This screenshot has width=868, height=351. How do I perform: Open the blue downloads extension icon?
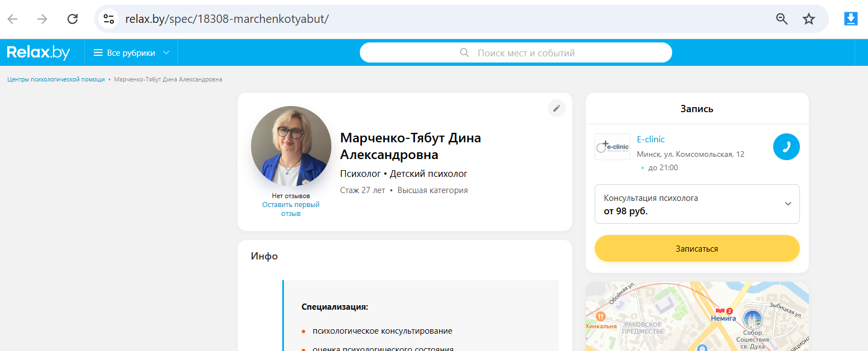(x=851, y=19)
